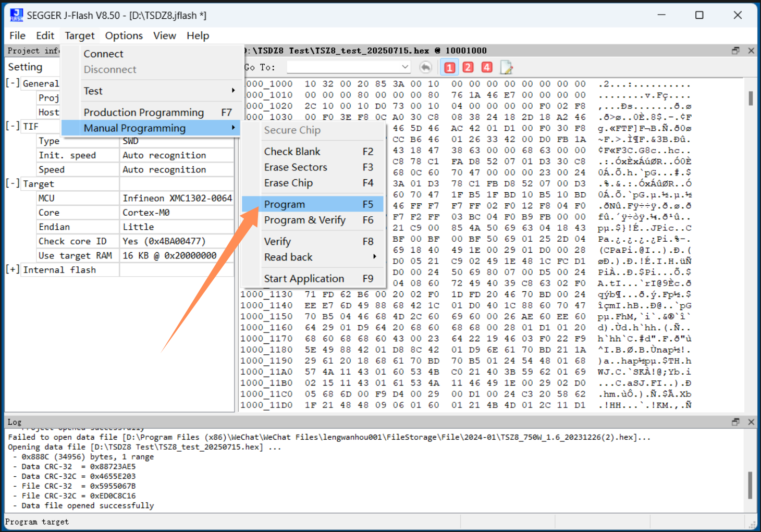This screenshot has width=761, height=532.
Task: Select the Endian value Little
Action: [x=177, y=227]
